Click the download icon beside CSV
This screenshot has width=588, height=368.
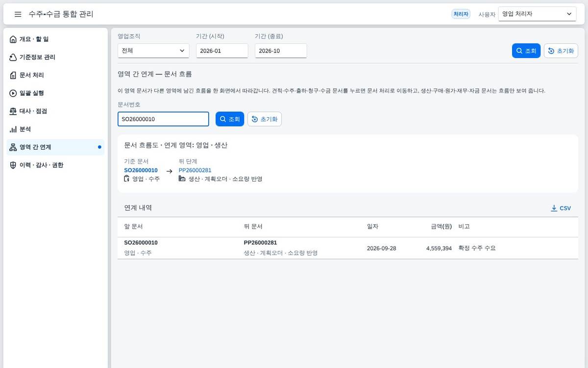[554, 208]
